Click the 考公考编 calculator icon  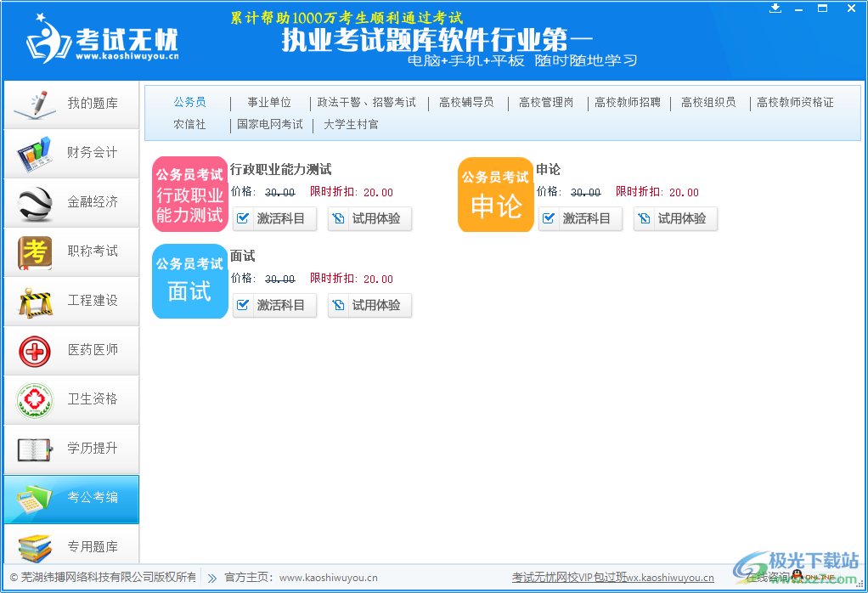coord(34,499)
